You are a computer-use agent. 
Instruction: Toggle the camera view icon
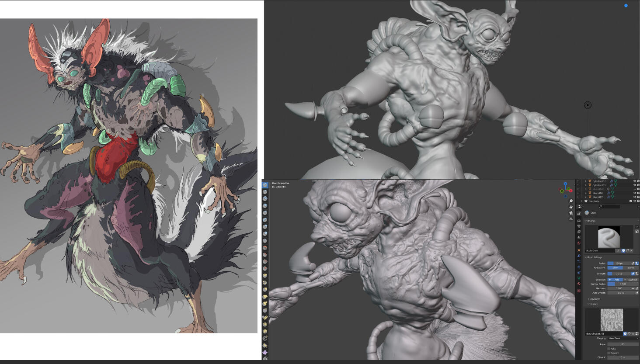tap(571, 213)
